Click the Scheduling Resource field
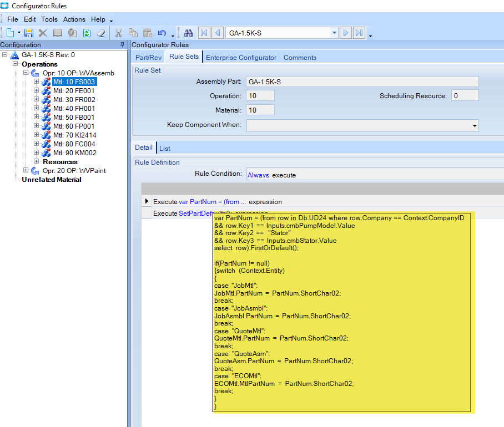 pos(465,96)
